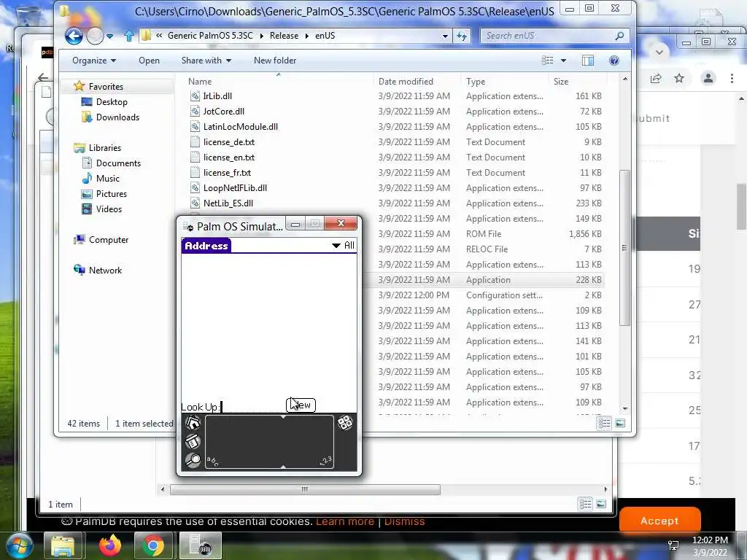The height and width of the screenshot is (560, 747).
Task: Tap the Palm OS Calculator silkscreen icon
Action: pos(345,422)
